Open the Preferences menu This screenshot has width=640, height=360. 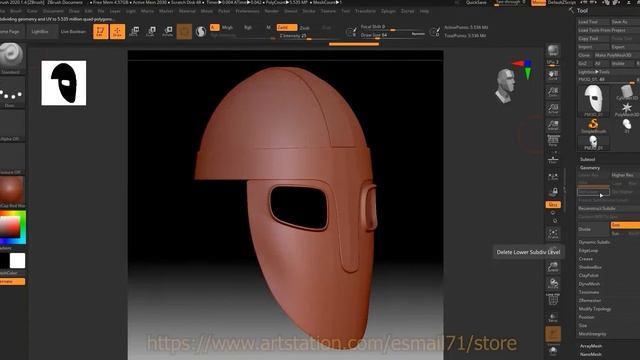click(x=247, y=11)
